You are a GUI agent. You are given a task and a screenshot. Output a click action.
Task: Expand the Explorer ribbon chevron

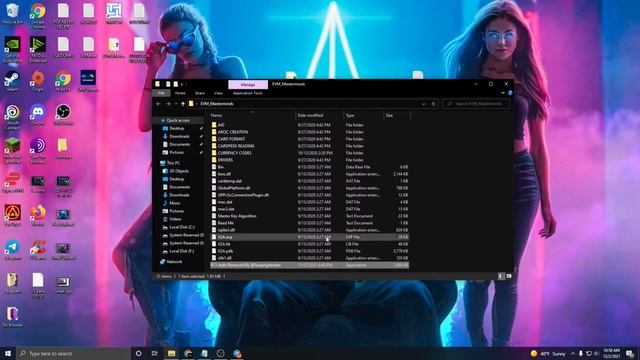click(503, 93)
